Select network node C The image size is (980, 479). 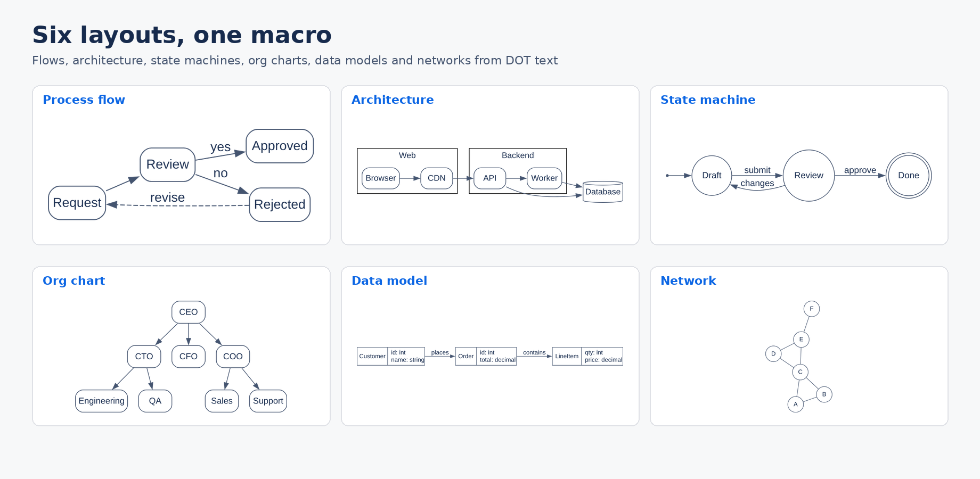(800, 372)
